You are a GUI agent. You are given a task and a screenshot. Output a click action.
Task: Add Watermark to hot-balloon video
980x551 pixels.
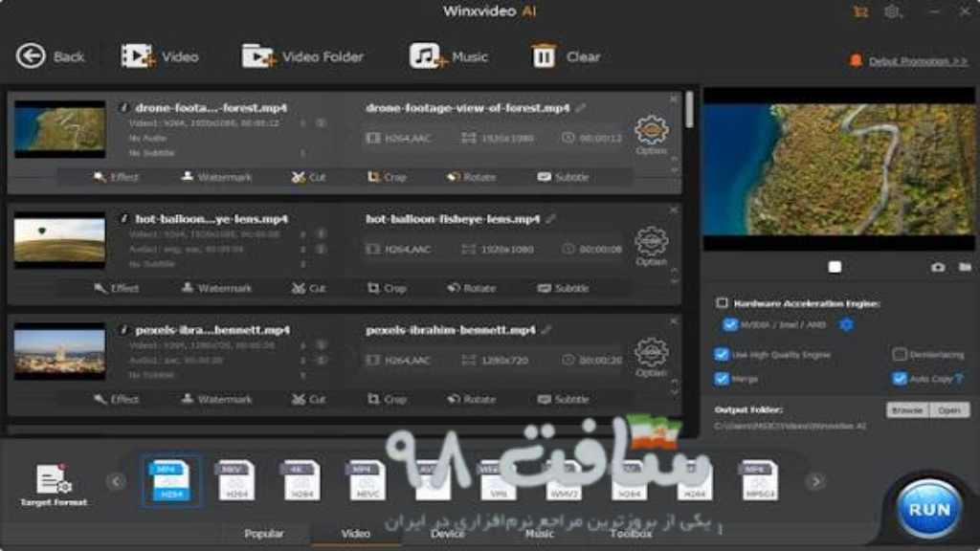pyautogui.click(x=216, y=288)
